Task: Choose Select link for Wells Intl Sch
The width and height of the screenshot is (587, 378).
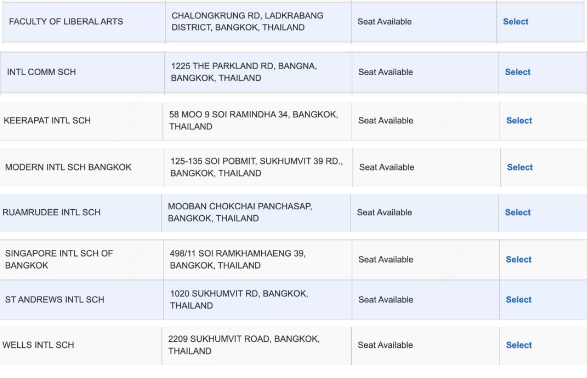Action: (519, 345)
